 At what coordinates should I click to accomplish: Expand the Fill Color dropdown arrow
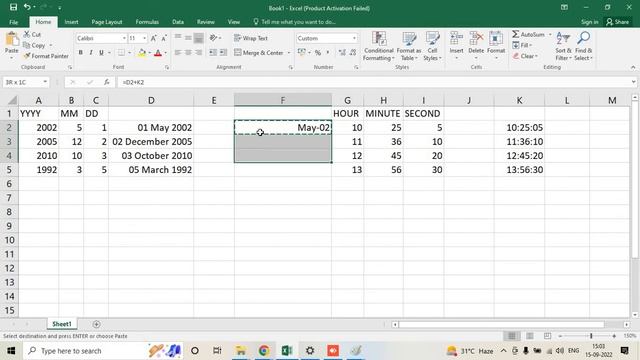(x=150, y=53)
